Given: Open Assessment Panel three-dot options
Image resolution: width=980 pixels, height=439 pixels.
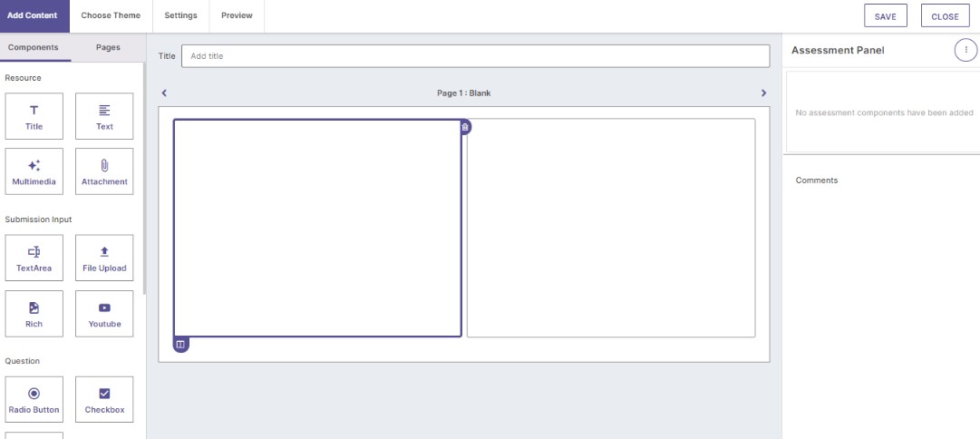Looking at the screenshot, I should [x=965, y=50].
